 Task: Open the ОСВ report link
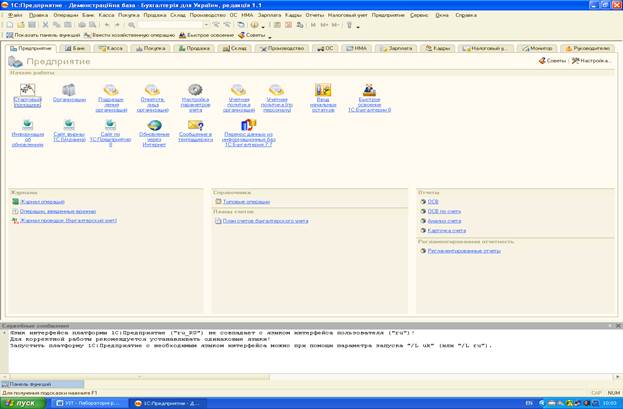coord(433,202)
